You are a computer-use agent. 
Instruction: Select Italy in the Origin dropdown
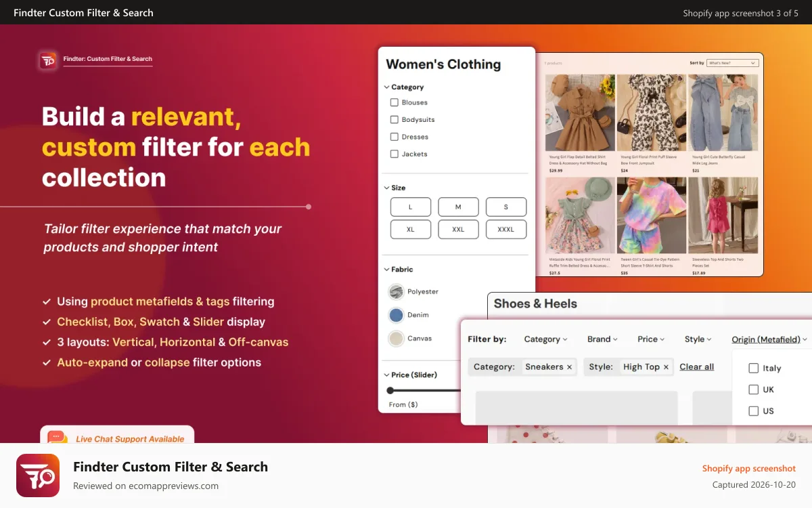(x=753, y=368)
